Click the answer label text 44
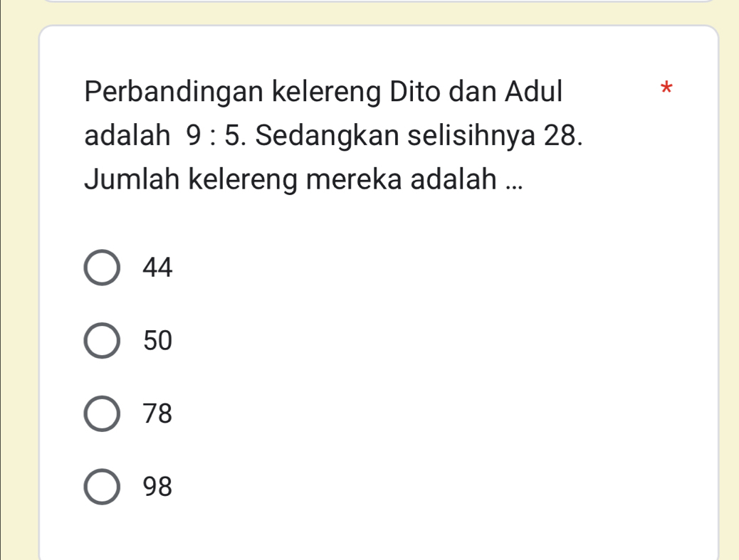Viewport: 739px width, 560px height. pyautogui.click(x=158, y=268)
